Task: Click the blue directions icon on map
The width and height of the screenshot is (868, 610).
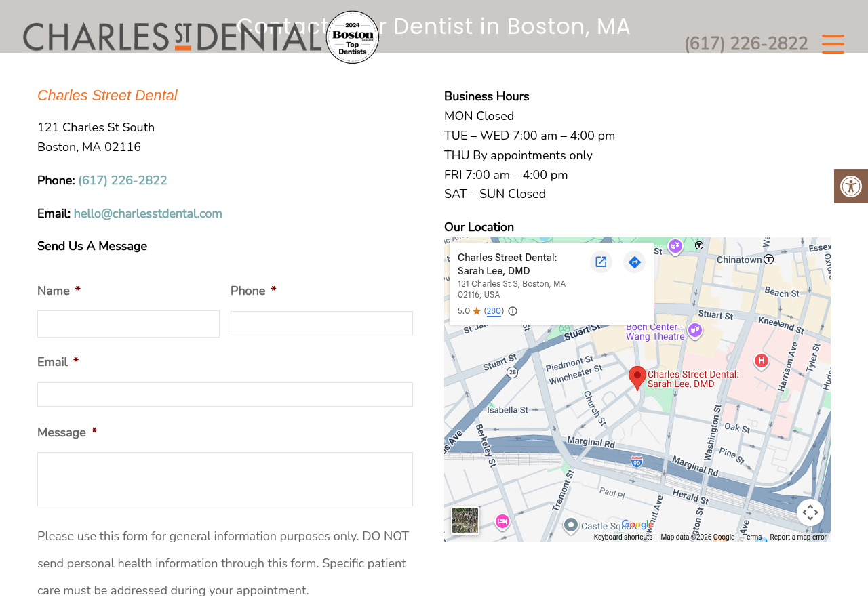Action: tap(635, 262)
